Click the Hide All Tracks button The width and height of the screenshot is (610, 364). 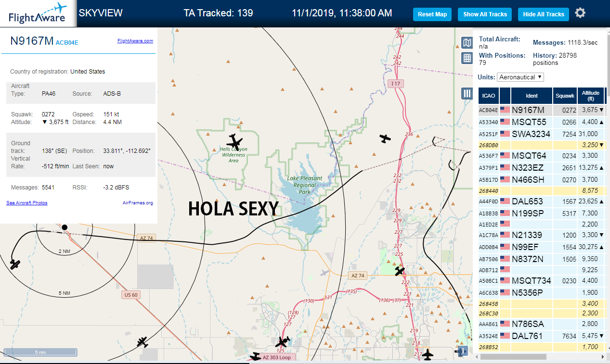tap(544, 14)
